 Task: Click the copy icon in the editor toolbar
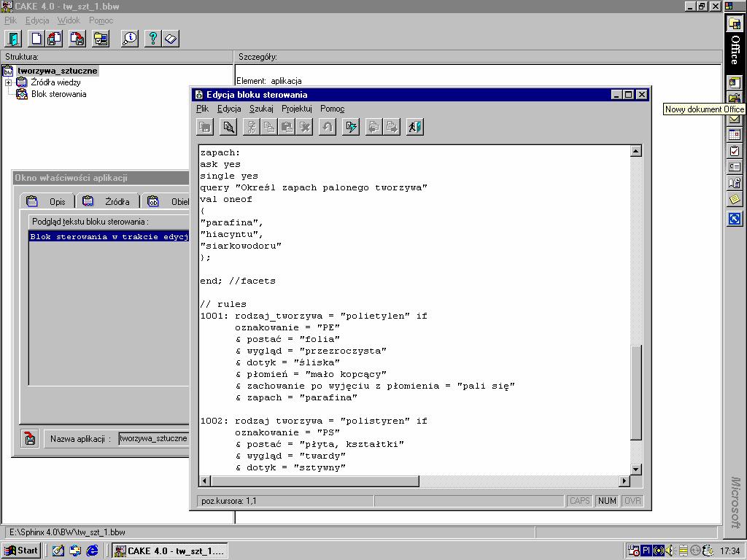point(269,127)
